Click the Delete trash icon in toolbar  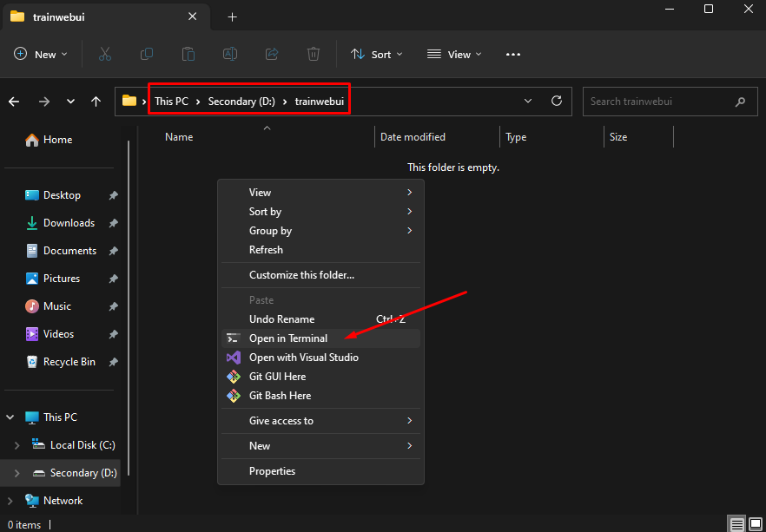coord(314,54)
